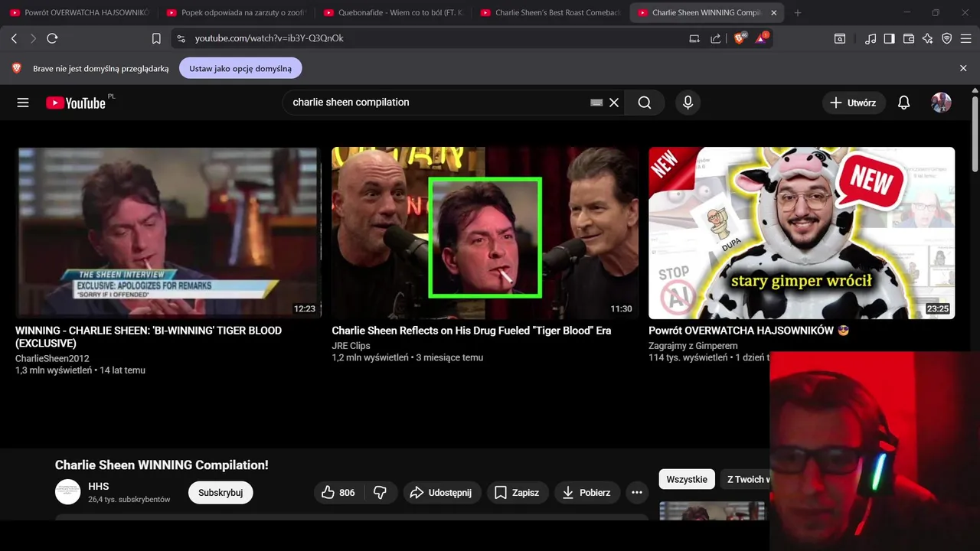Switch to Popek odpowiada na zarzuty tab
This screenshot has height=551, width=980.
(x=236, y=13)
